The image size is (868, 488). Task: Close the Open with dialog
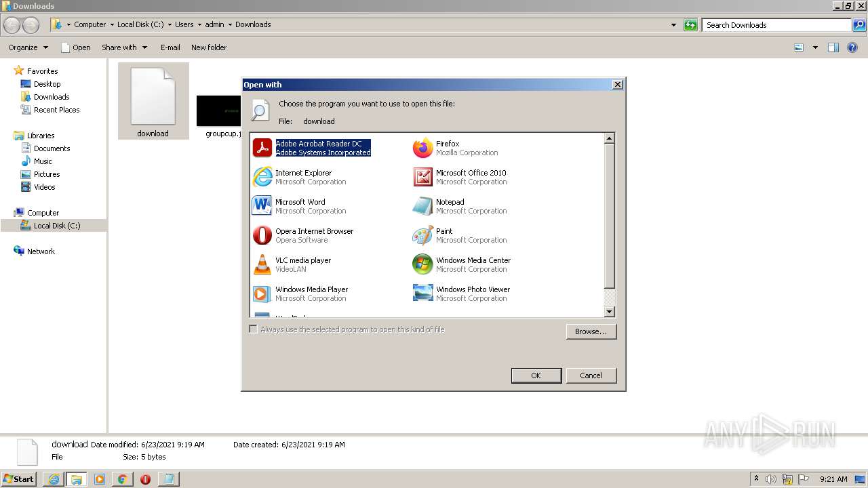pyautogui.click(x=617, y=85)
